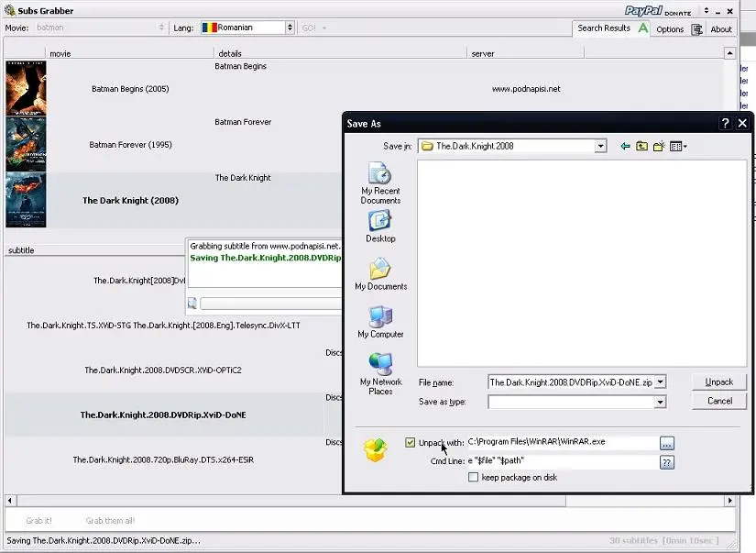Select The Dark Knight (2008) row
The width and height of the screenshot is (756, 553).
pos(130,200)
